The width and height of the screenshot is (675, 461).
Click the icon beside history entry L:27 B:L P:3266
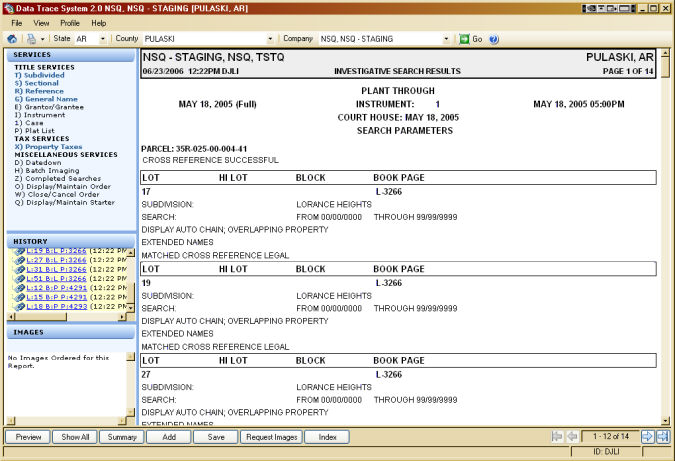click(19, 260)
